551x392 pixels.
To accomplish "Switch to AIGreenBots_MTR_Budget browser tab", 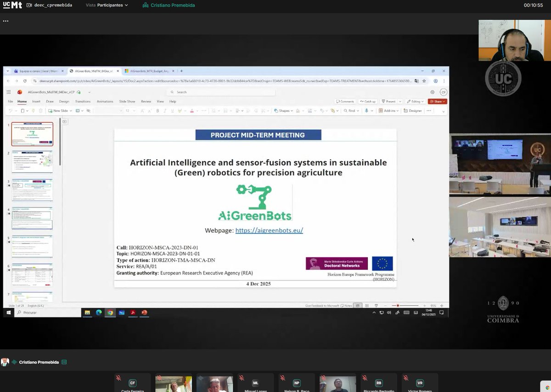I will pos(150,71).
